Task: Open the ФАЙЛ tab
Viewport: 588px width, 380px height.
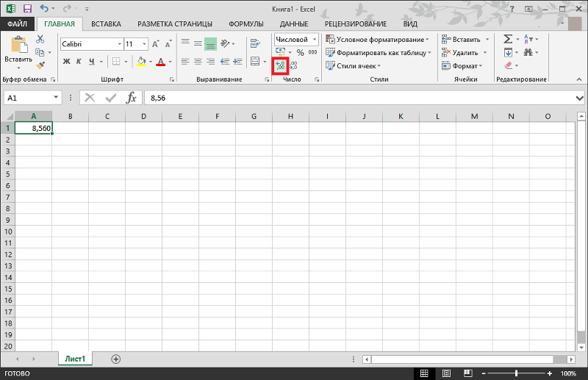Action: coord(17,24)
